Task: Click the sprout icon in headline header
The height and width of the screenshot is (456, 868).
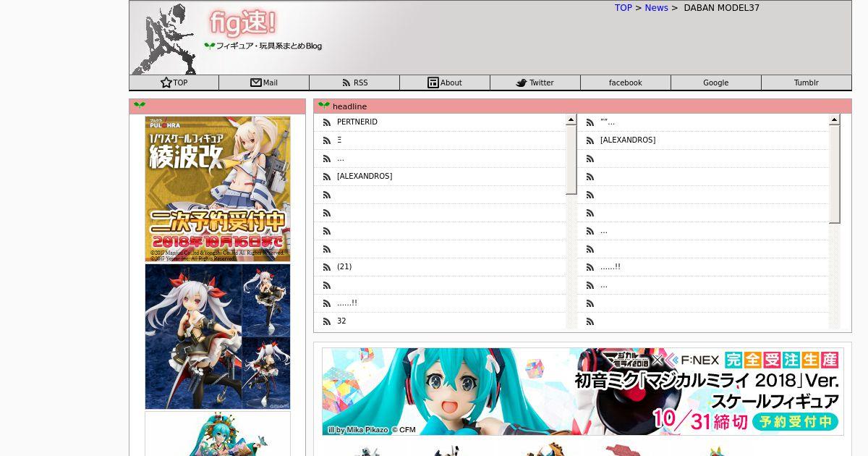Action: tap(323, 106)
